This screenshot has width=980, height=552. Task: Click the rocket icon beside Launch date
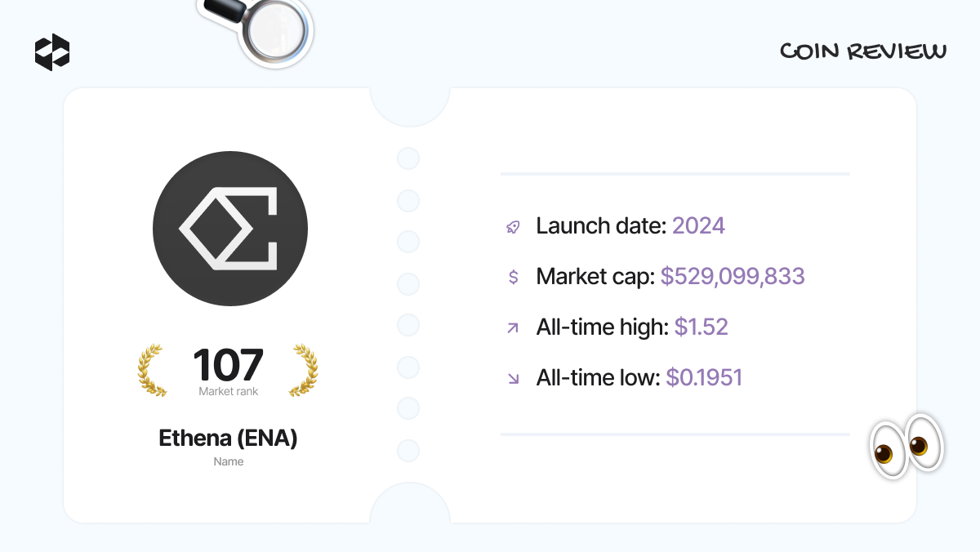click(513, 227)
